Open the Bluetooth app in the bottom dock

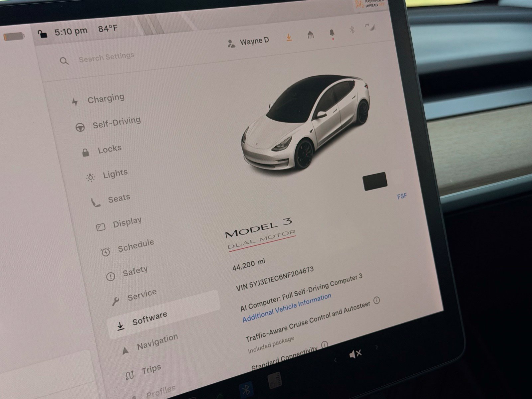[x=247, y=390]
